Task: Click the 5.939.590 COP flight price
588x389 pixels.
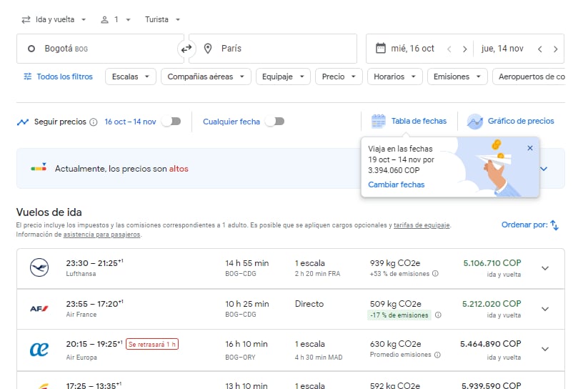Action: click(491, 385)
